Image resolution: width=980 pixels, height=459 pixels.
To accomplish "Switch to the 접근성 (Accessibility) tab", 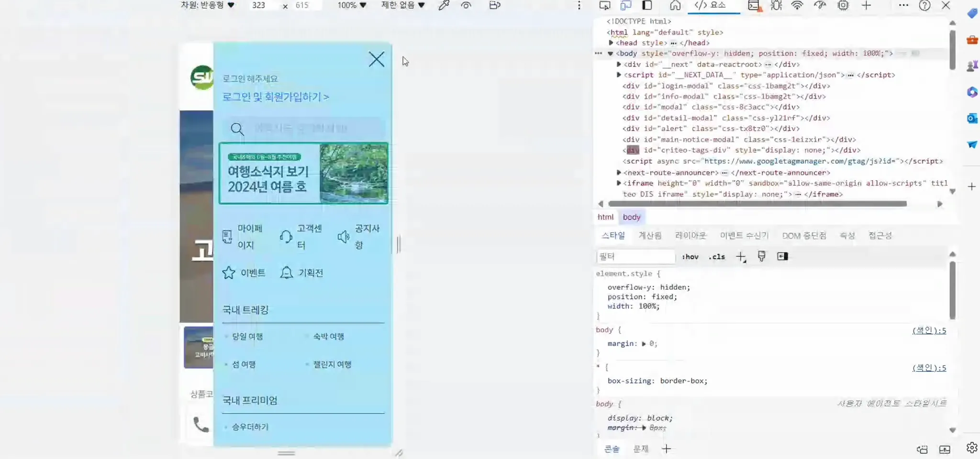I will [880, 235].
